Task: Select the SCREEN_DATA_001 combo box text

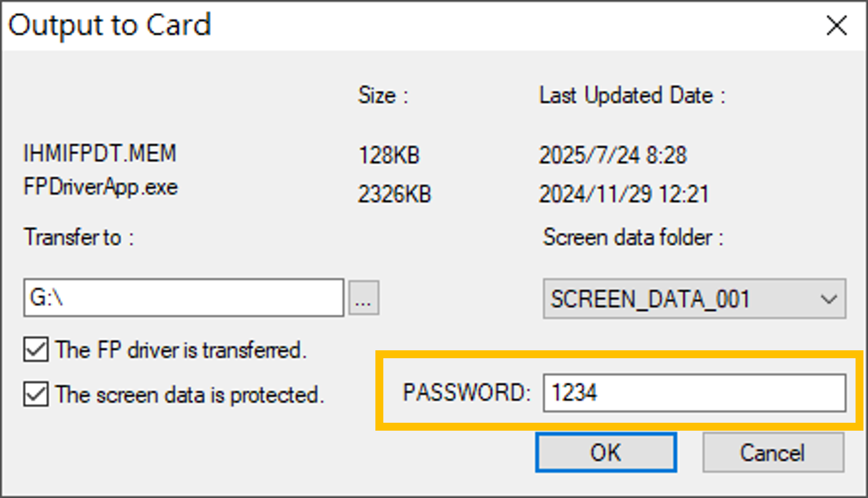Action: coord(650,299)
